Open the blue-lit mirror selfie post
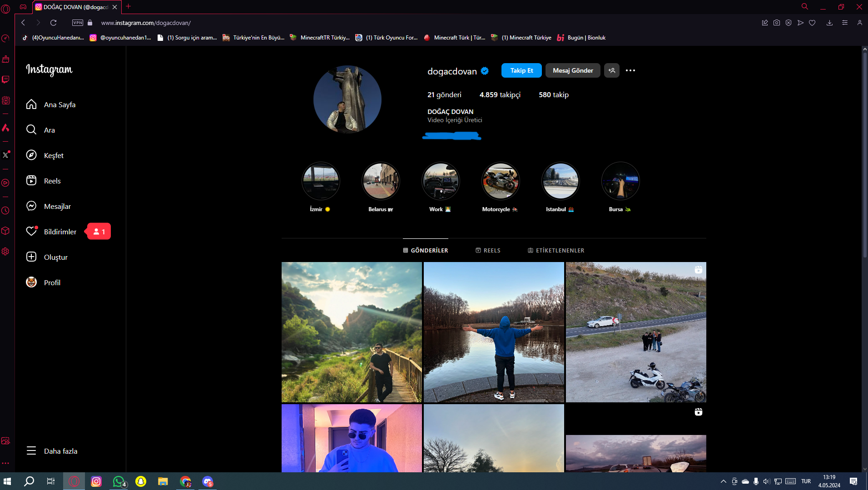The width and height of the screenshot is (868, 490). pyautogui.click(x=352, y=438)
